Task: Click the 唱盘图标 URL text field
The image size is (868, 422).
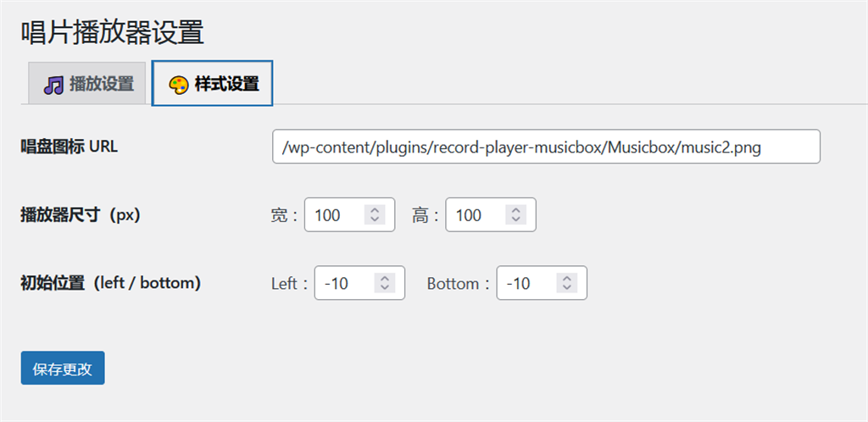Action: (x=546, y=147)
